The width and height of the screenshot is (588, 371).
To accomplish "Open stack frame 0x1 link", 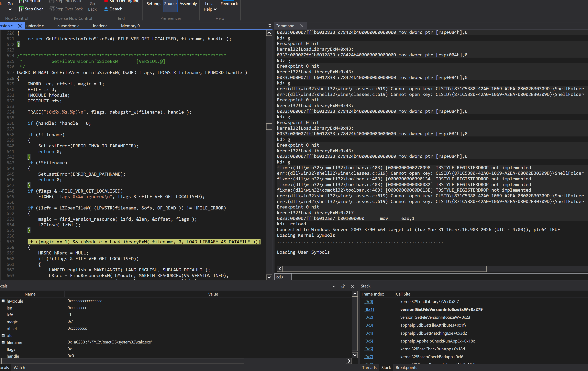I will pos(369,309).
